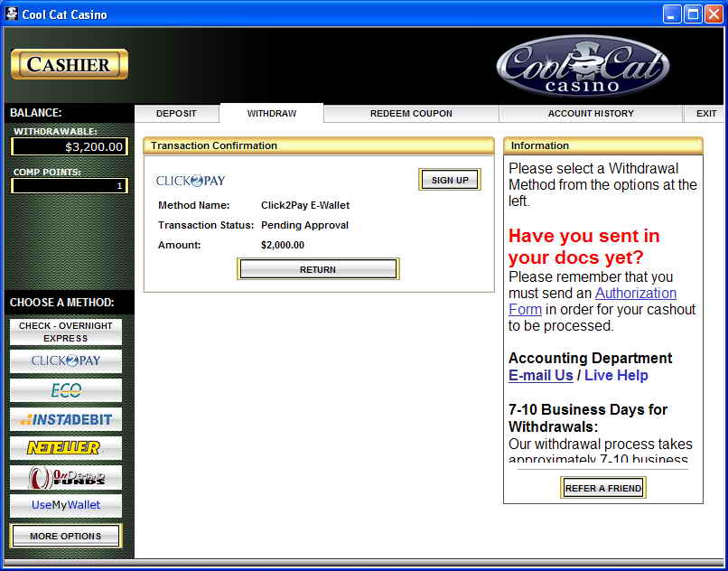Choose the ECO payment method
This screenshot has height=571, width=728.
65,390
